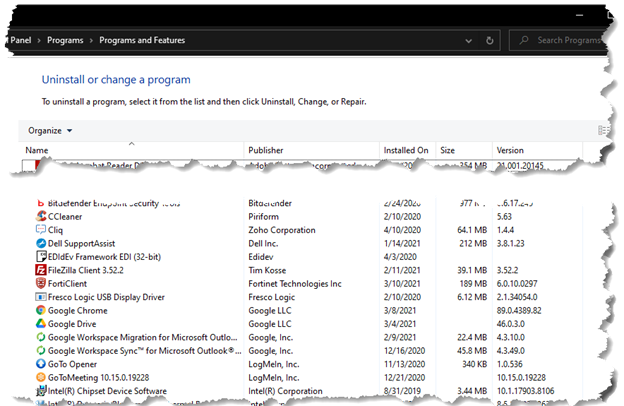624x406 pixels.
Task: Click the Programs and Features breadcrumb
Action: tap(142, 40)
